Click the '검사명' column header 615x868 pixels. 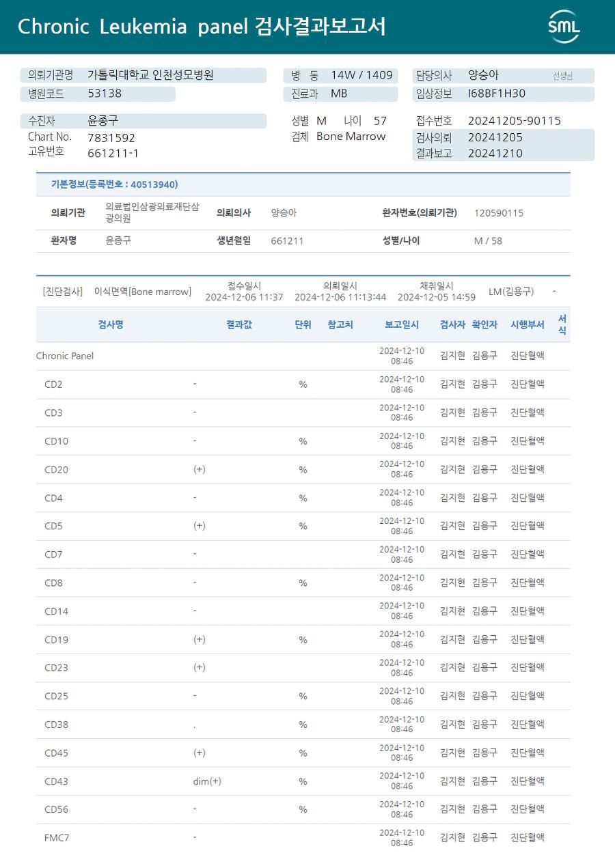pos(111,325)
